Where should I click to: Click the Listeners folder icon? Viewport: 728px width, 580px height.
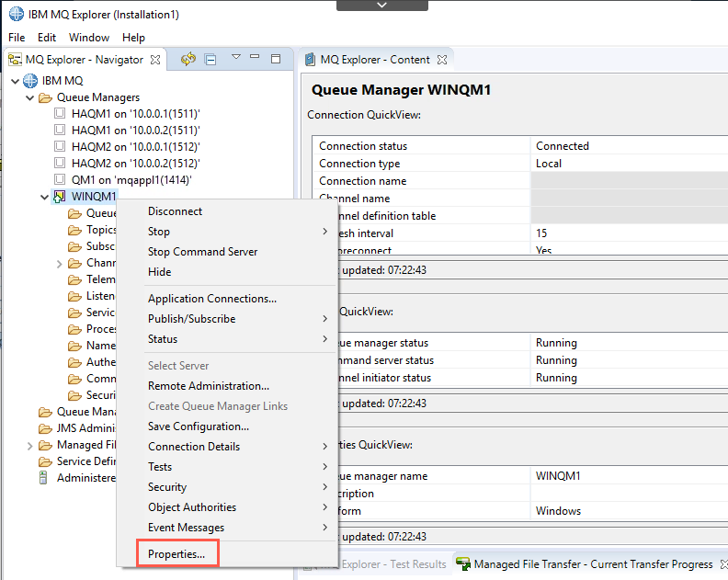[74, 296]
